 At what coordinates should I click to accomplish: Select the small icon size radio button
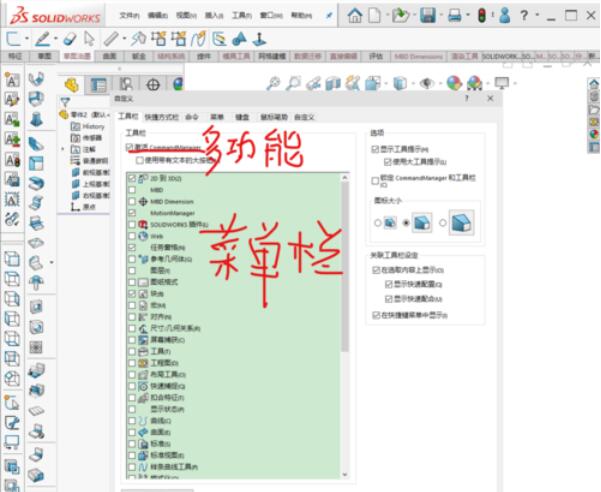[x=378, y=222]
